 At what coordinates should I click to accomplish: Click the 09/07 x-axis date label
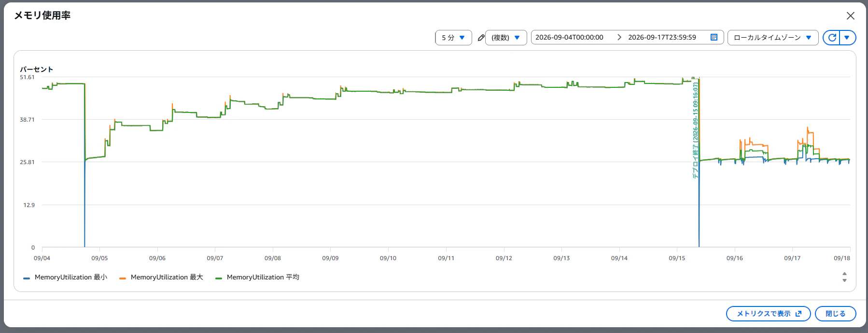coord(215,258)
